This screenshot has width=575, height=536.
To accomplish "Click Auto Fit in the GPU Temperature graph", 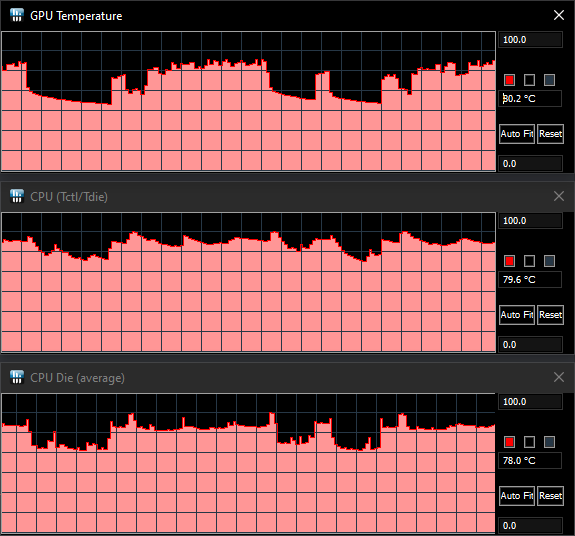I will (517, 134).
